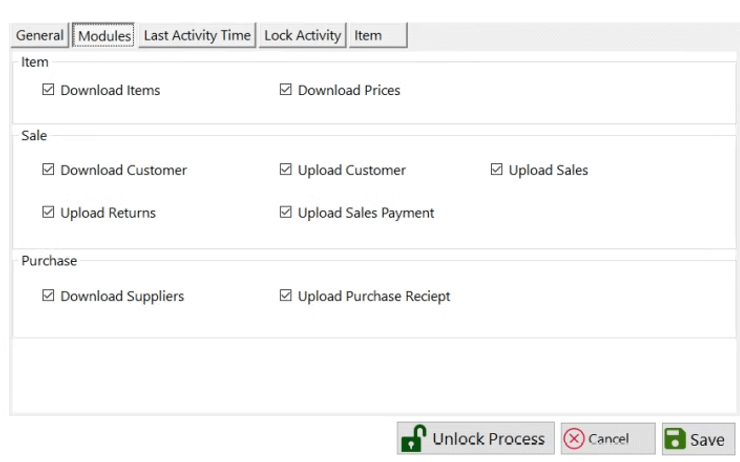Toggle the Download Prices checkbox
This screenshot has width=740, height=462.
coord(286,90)
